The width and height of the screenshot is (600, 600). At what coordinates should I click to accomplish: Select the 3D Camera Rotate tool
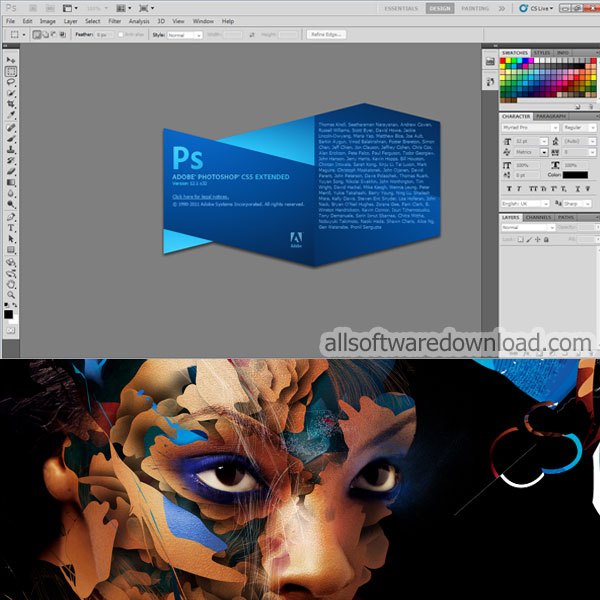[x=11, y=274]
